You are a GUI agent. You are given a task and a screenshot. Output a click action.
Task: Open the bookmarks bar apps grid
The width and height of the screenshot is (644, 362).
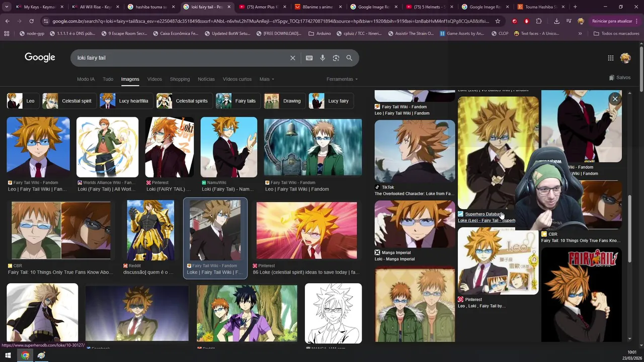pyautogui.click(x=7, y=33)
